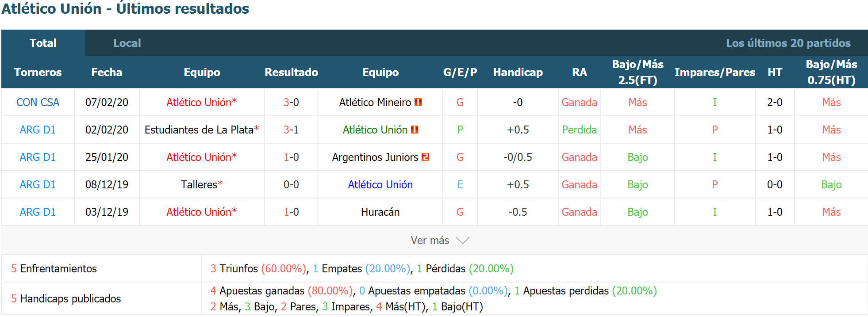Click red card icon beside Atlético Mineiro

[x=418, y=102]
